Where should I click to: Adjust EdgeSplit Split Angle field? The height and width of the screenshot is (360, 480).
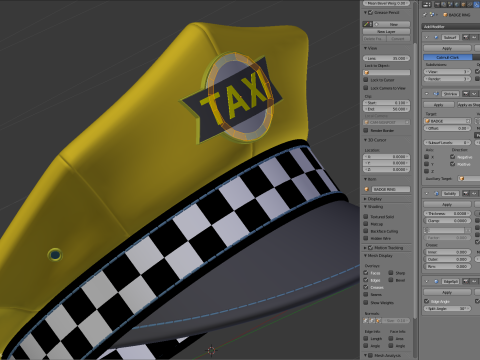447,309
